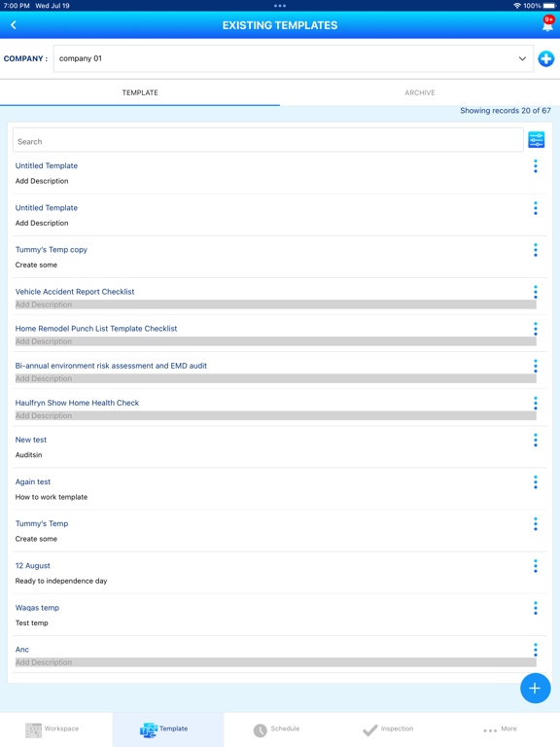Click Add Description under first Untitled Template
Image resolution: width=560 pixels, height=747 pixels.
(x=42, y=181)
